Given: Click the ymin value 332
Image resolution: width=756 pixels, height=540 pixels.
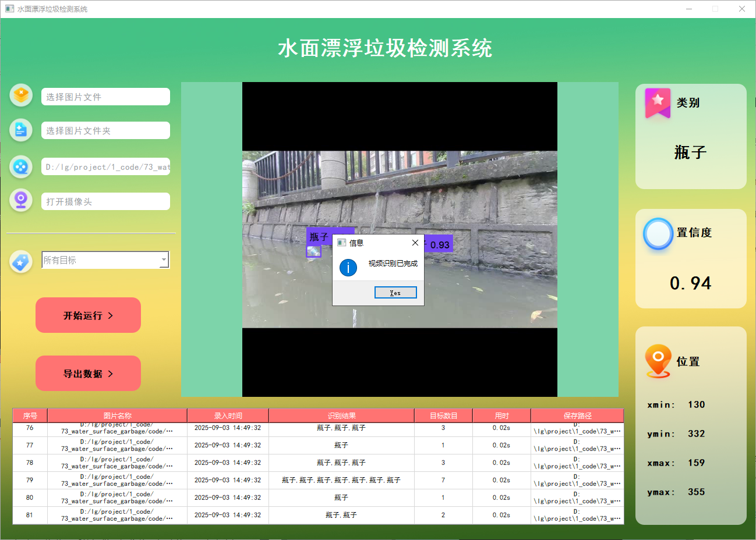Looking at the screenshot, I should 697,434.
